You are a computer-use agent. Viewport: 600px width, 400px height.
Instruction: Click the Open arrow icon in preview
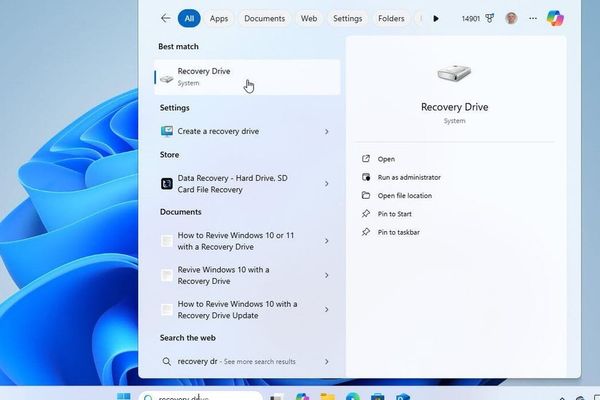[366, 158]
